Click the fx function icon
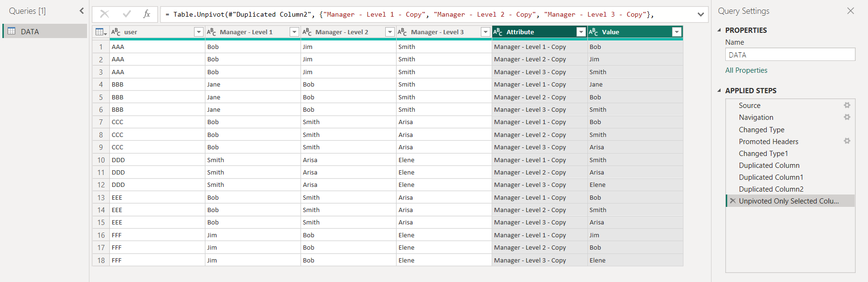The width and height of the screenshot is (868, 282). click(x=147, y=14)
